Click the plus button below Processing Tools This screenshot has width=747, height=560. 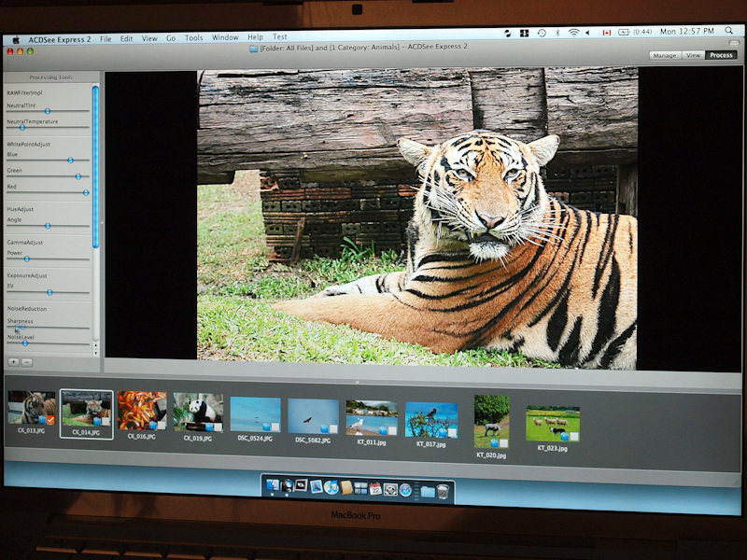coord(14,362)
